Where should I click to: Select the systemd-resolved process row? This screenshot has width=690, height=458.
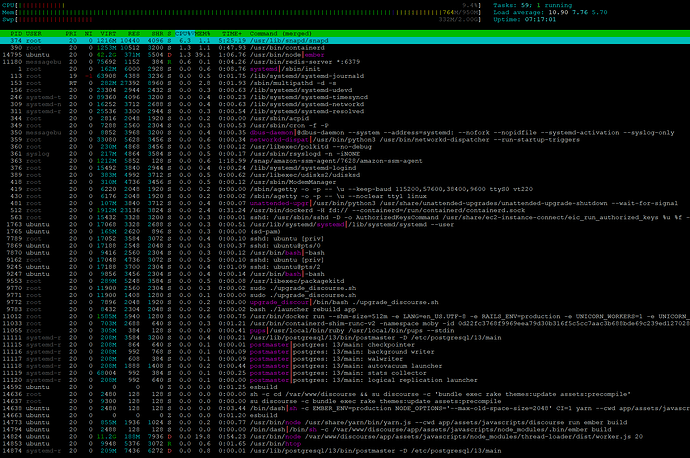[345, 111]
